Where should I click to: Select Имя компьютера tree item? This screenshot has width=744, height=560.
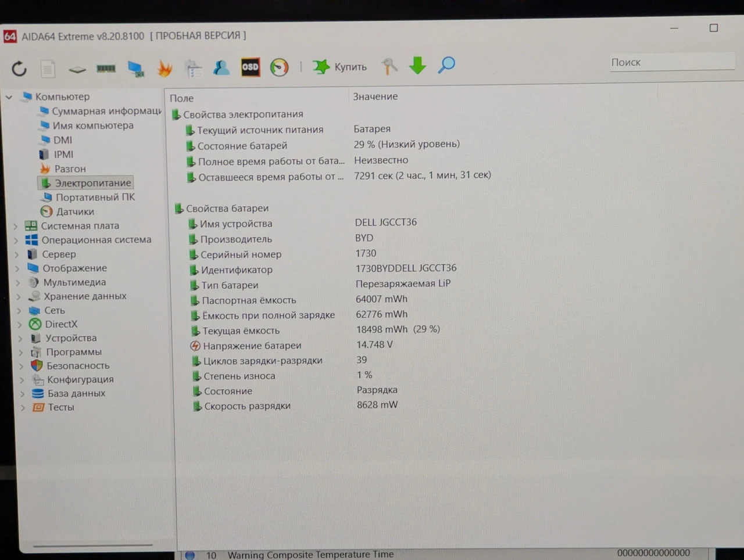[x=87, y=125]
